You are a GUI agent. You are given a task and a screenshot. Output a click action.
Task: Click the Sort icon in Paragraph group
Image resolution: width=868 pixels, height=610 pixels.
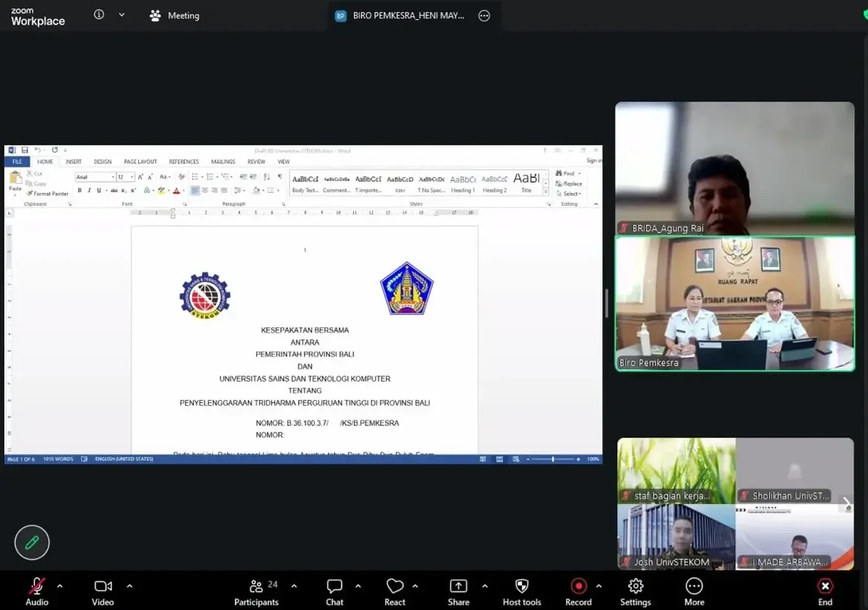point(267,177)
